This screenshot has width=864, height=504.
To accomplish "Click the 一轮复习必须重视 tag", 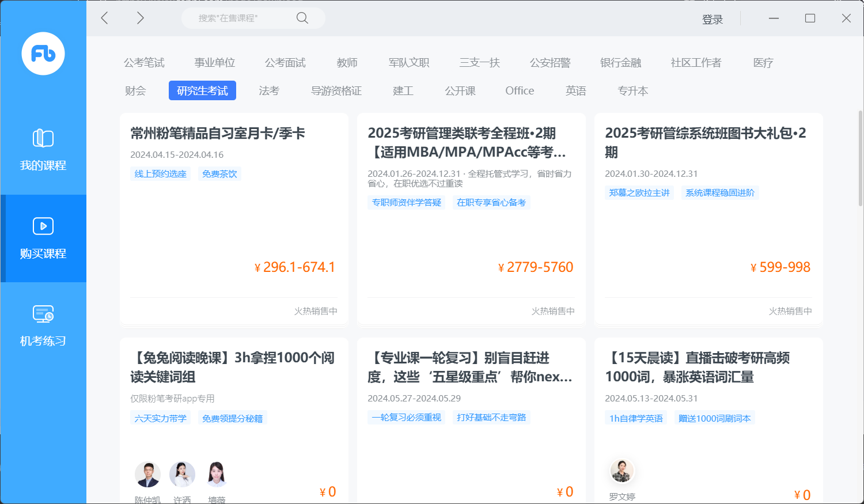I will (407, 418).
